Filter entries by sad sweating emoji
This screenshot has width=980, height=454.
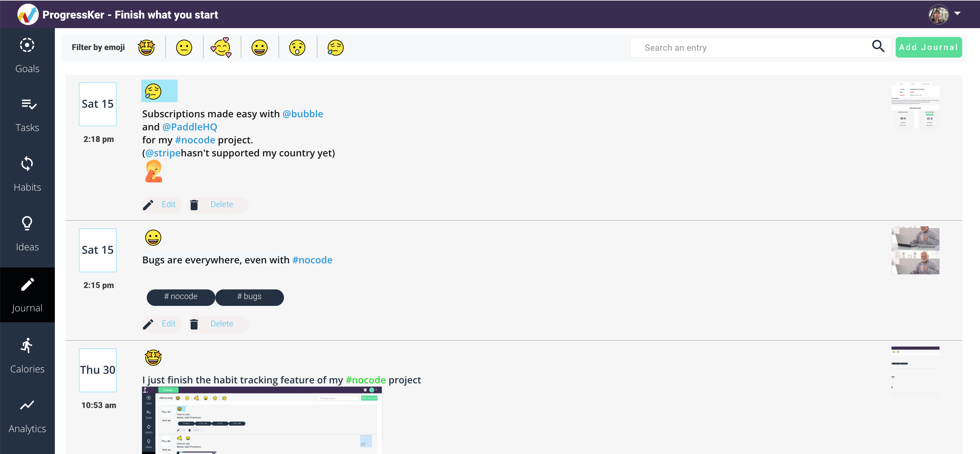pyautogui.click(x=335, y=48)
